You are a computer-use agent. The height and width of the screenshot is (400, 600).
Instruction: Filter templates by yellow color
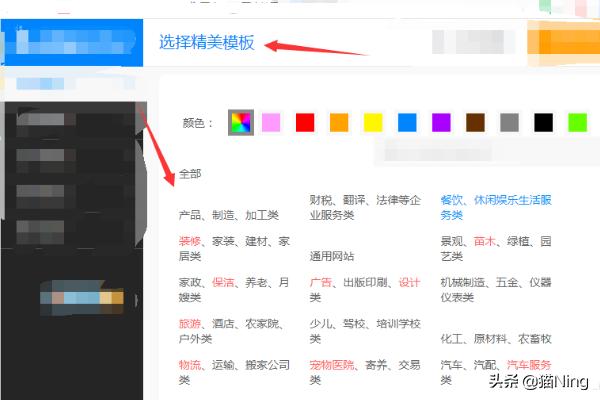[373, 122]
